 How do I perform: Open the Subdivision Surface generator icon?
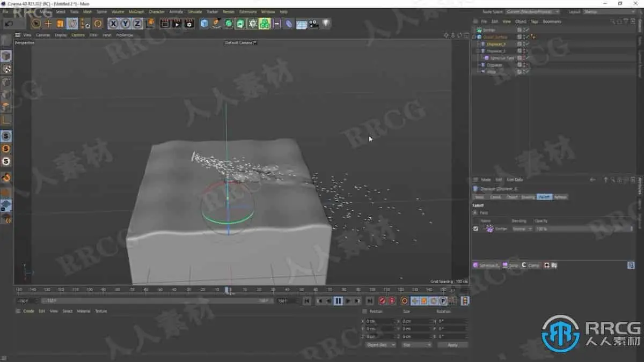tap(229, 24)
